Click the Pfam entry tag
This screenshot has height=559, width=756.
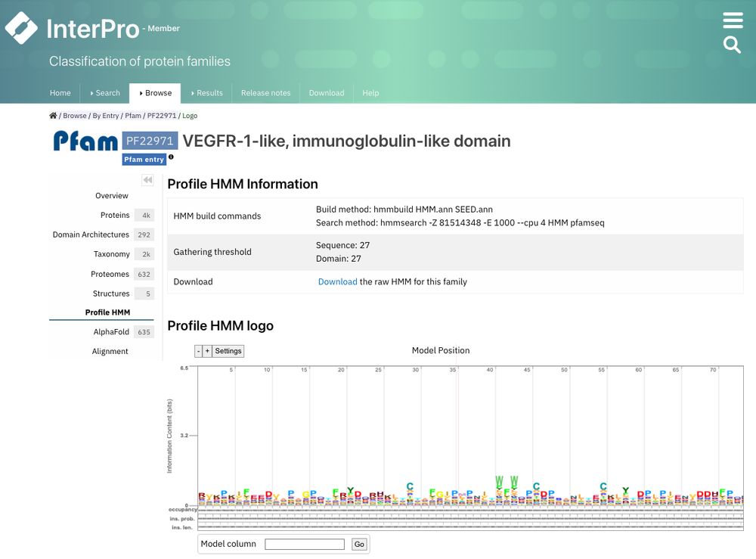(x=144, y=159)
